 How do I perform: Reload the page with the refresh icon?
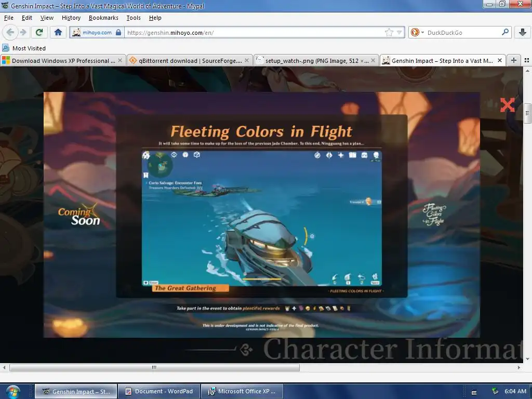39,33
